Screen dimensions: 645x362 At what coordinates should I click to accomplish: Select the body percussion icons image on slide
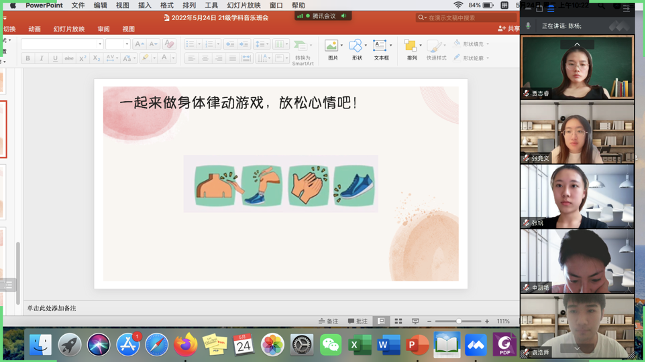(x=281, y=184)
